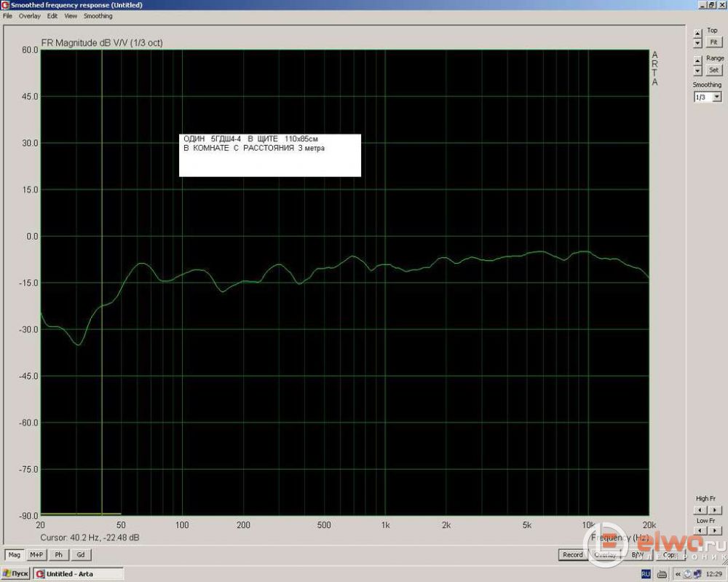Viewport: 728px width, 582px height.
Task: Switch graph to M+P view
Action: click(x=36, y=554)
